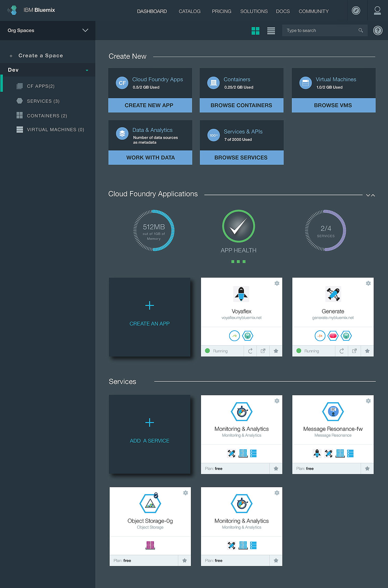388x588 pixels.
Task: Open settings gear on Generate card
Action: click(x=368, y=283)
